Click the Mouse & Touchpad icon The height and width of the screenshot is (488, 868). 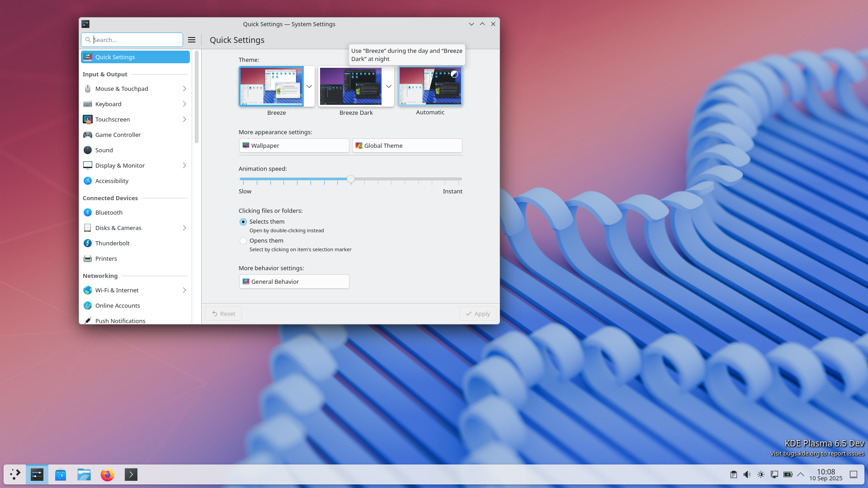(88, 89)
